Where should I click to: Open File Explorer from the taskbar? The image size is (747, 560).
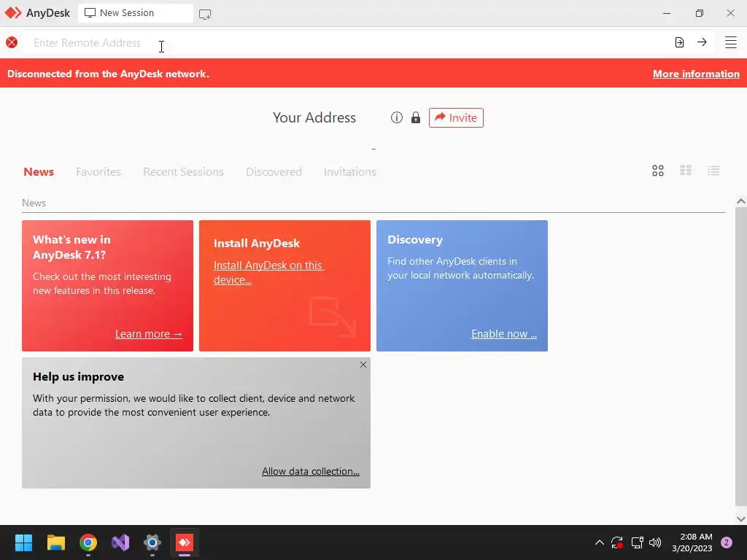pyautogui.click(x=55, y=542)
